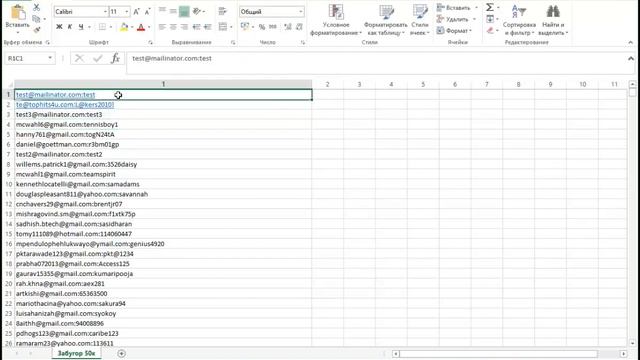Apply comma style 000 icon
Screen dimensions: 640x360
pos(273,27)
